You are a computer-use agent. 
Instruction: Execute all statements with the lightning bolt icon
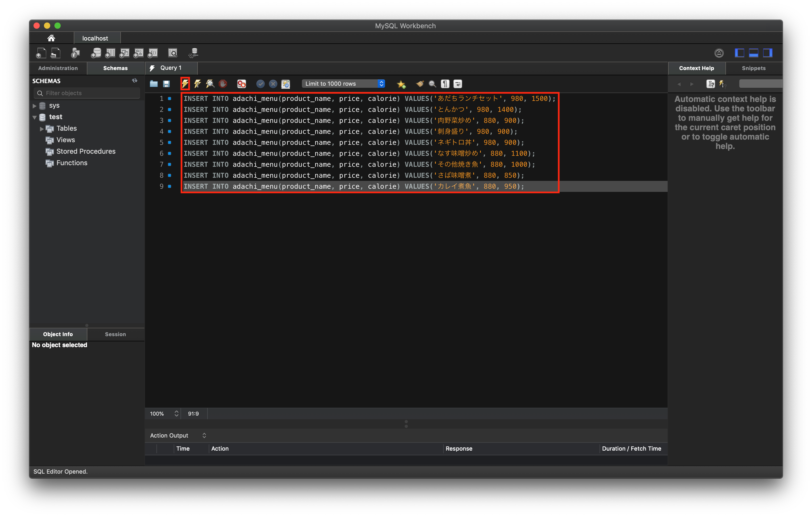[x=185, y=84]
